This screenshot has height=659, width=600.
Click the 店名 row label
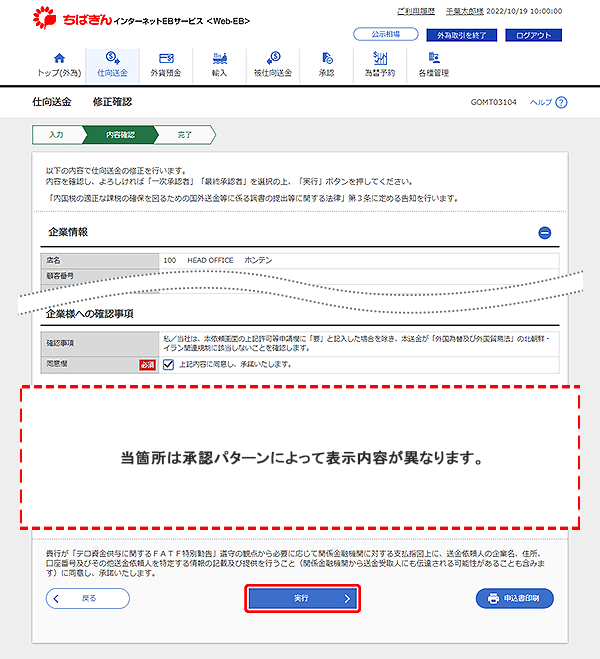coord(53,260)
